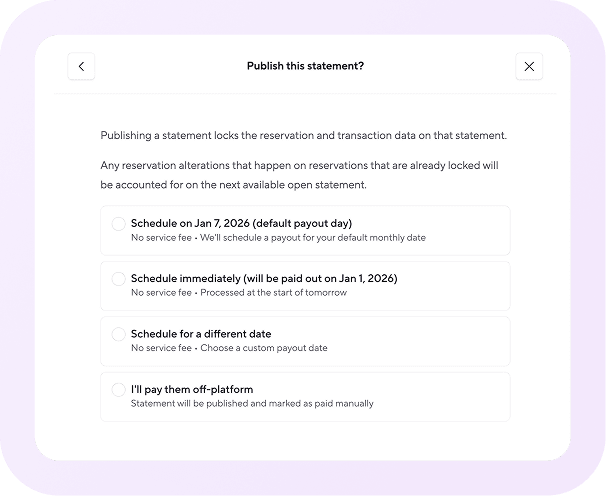Screen dimensions: 606x496
Task: Click the 'Publish this statement?' dialog title
Action: 305,66
